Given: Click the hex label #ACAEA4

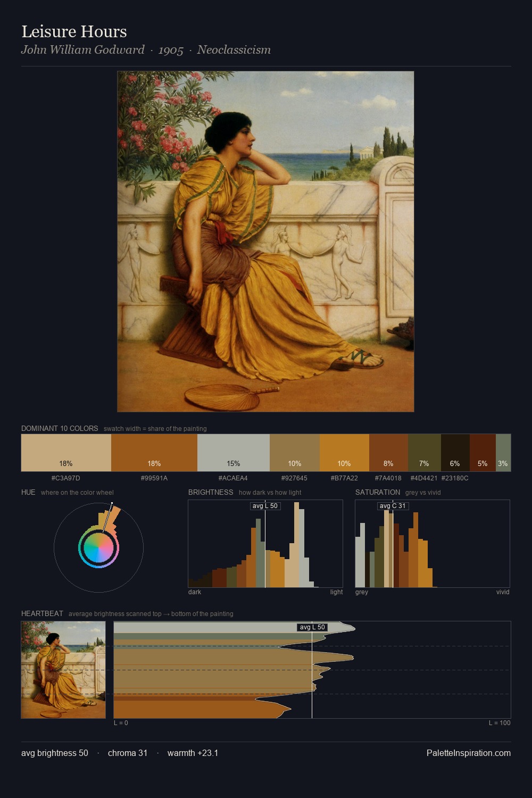Looking at the screenshot, I should pyautogui.click(x=234, y=478).
